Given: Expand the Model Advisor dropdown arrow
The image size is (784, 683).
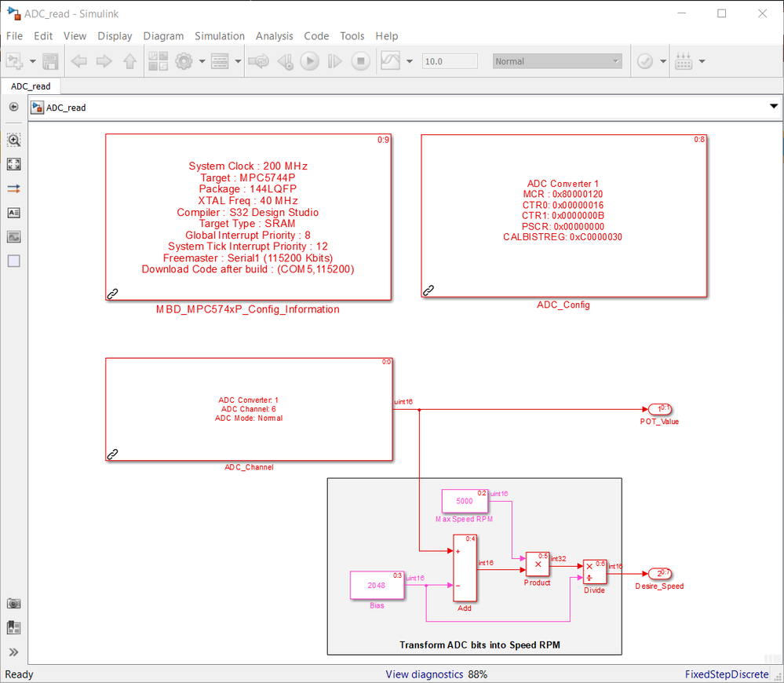Looking at the screenshot, I should tap(663, 61).
